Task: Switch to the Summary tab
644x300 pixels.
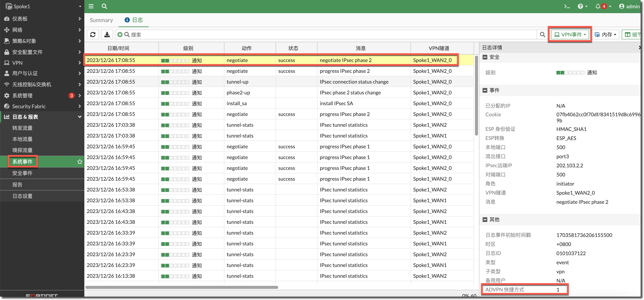Action: tap(101, 20)
